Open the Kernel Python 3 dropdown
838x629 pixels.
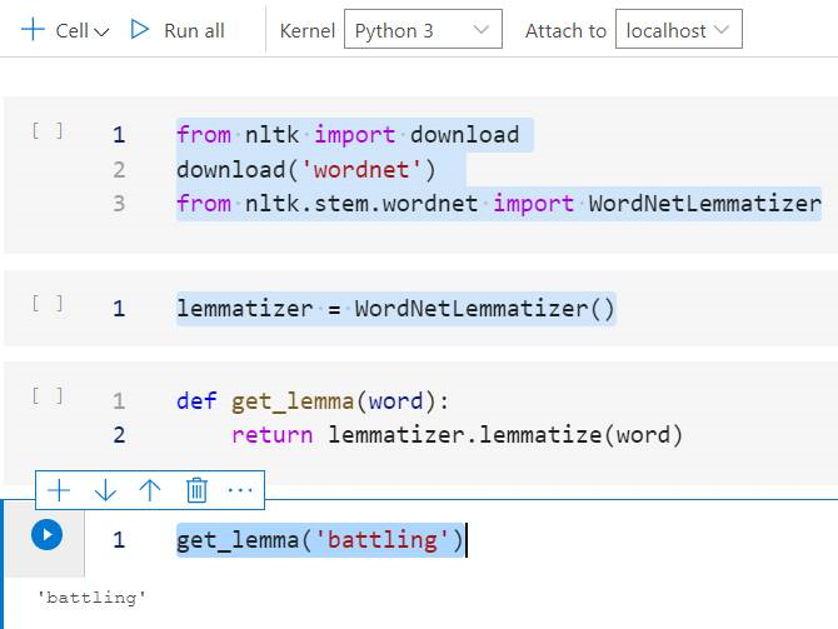pos(423,29)
